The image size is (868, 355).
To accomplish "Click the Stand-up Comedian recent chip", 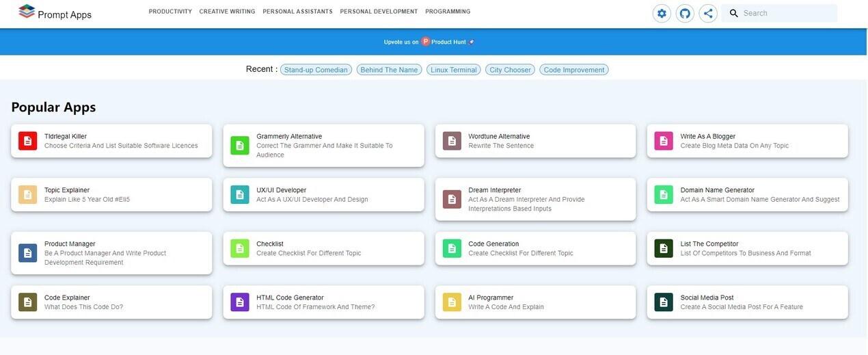I will coord(316,70).
